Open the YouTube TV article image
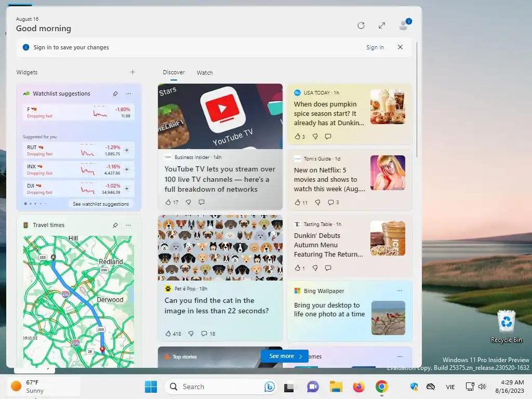Image resolution: width=532 pixels, height=399 pixels. coord(220,116)
